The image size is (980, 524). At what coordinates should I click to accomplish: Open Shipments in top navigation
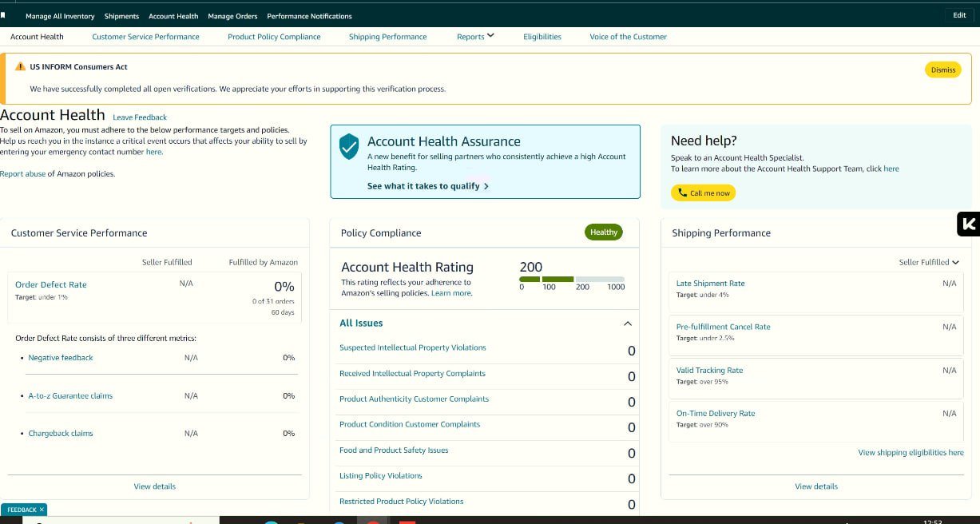pos(121,16)
